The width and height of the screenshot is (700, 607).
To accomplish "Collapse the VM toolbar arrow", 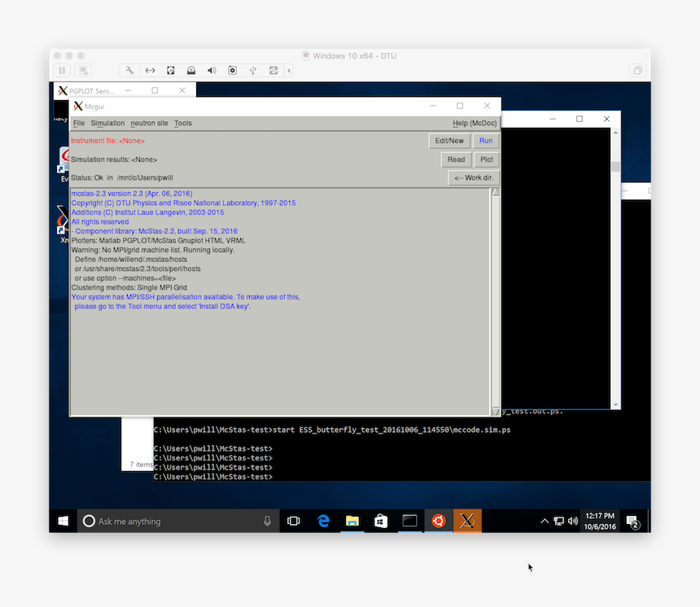I will (x=289, y=71).
